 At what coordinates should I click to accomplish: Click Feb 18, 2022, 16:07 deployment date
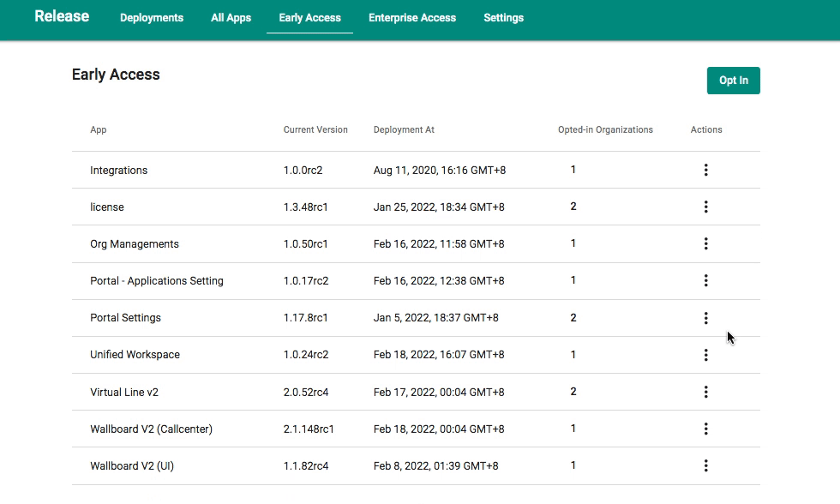tap(439, 355)
